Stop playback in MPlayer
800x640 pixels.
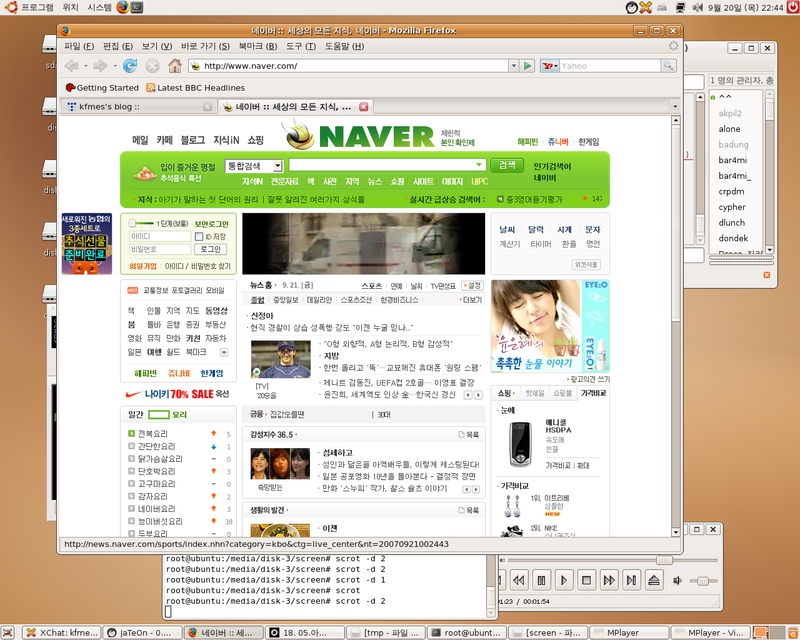pos(586,580)
